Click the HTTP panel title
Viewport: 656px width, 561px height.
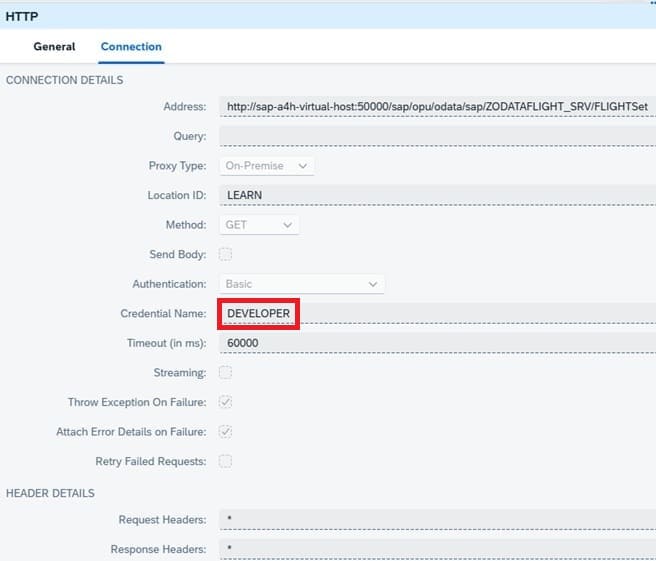click(22, 15)
